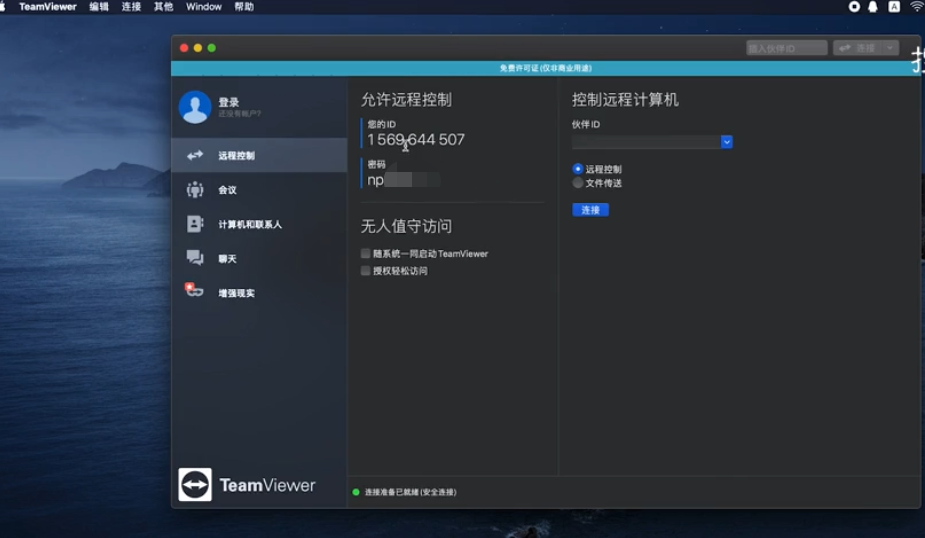Enable 随系统一同启动TeamViewer checkbox
Screen dimensions: 925x538
coord(365,254)
